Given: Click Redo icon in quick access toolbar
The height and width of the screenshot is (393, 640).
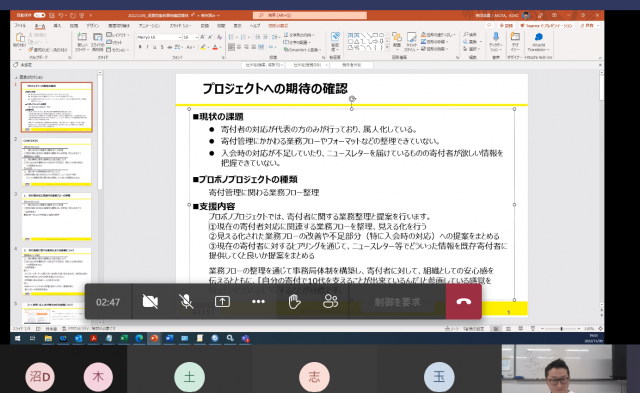Looking at the screenshot, I should (x=73, y=16).
